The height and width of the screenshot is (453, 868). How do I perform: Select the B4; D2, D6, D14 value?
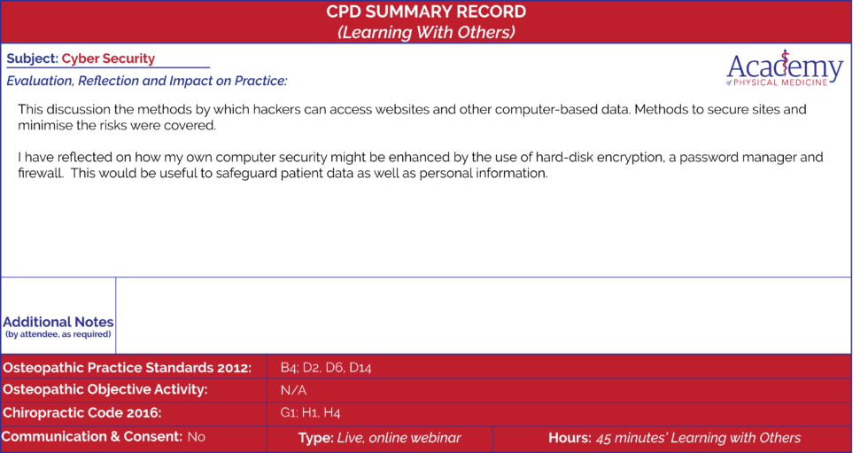[x=326, y=368]
